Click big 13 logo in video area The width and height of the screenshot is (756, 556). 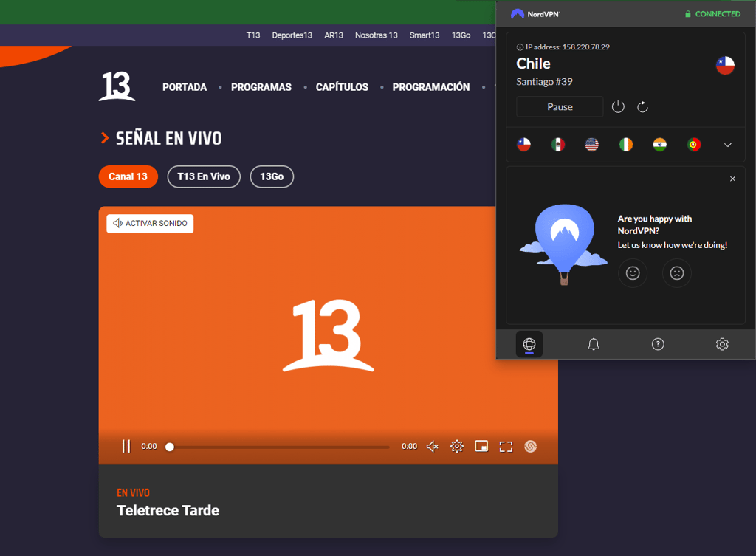pos(329,336)
